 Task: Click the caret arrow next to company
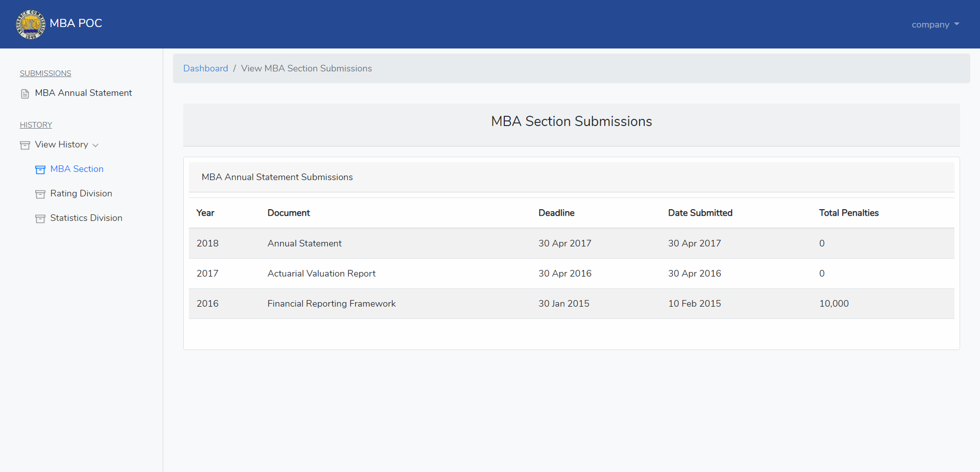coord(957,24)
